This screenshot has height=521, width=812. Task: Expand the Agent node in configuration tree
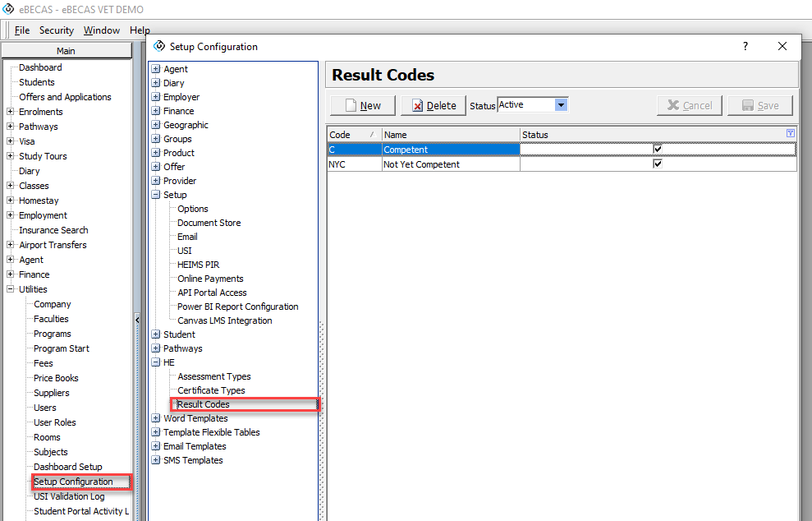156,69
